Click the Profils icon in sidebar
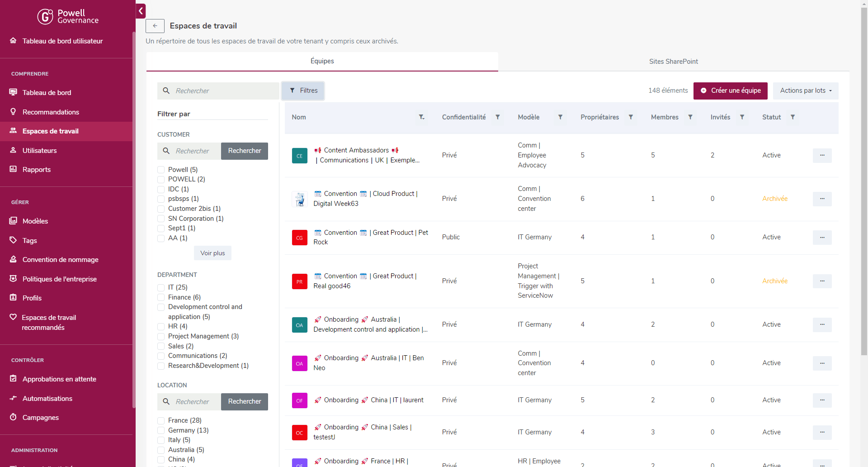868x467 pixels. point(13,298)
